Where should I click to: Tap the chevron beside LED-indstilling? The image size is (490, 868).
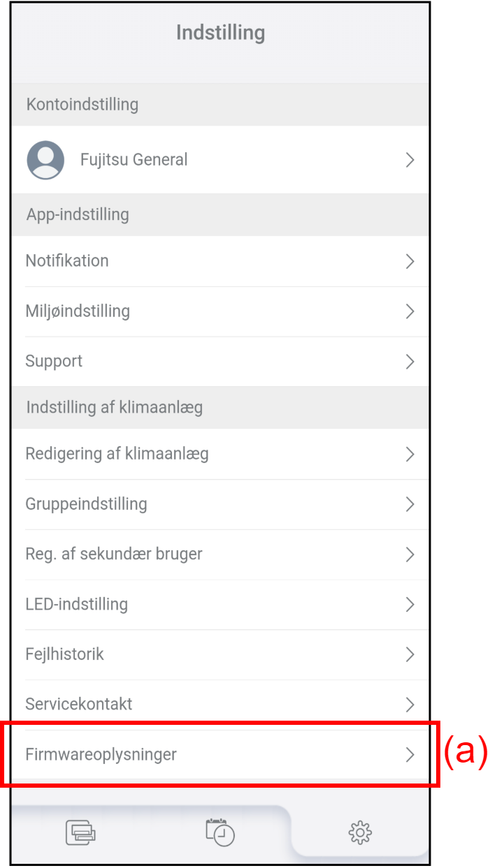click(410, 604)
